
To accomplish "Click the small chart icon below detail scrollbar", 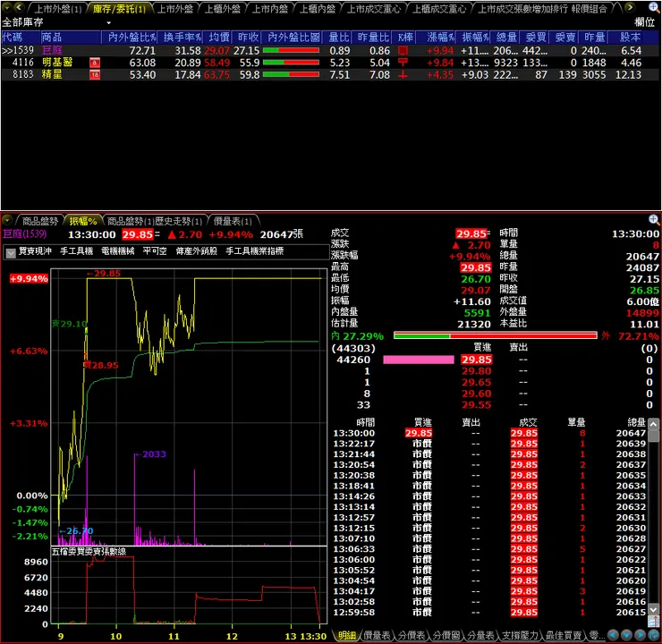I will [x=654, y=622].
